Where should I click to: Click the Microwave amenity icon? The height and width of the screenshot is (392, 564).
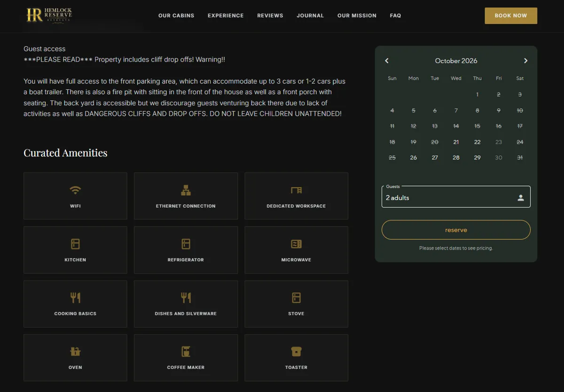(x=296, y=244)
